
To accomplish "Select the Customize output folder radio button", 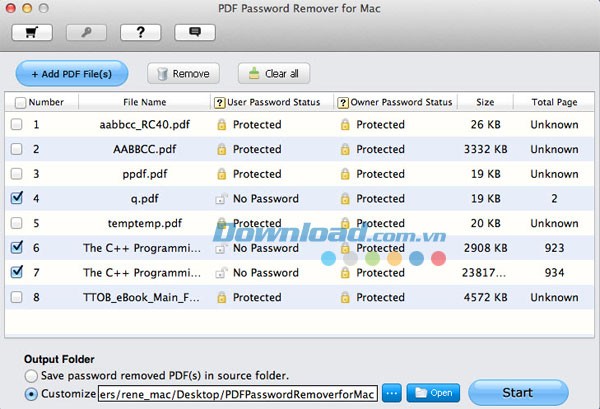I will pyautogui.click(x=31, y=394).
